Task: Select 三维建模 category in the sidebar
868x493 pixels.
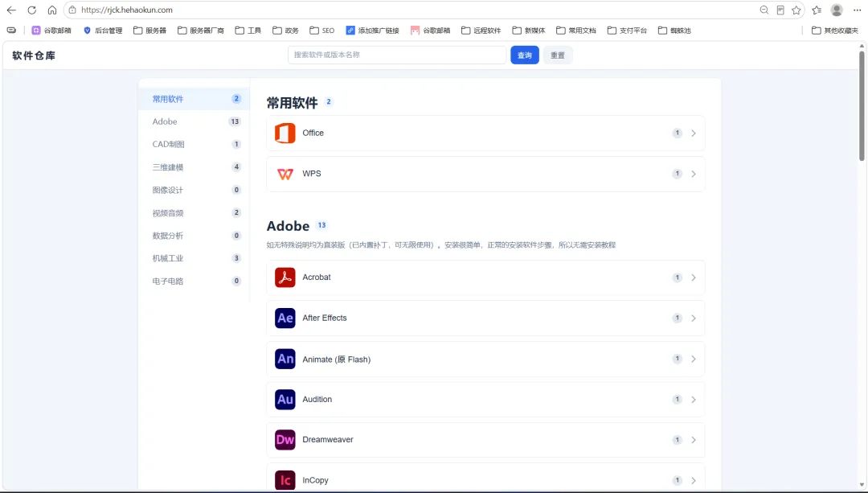Action: click(x=194, y=166)
